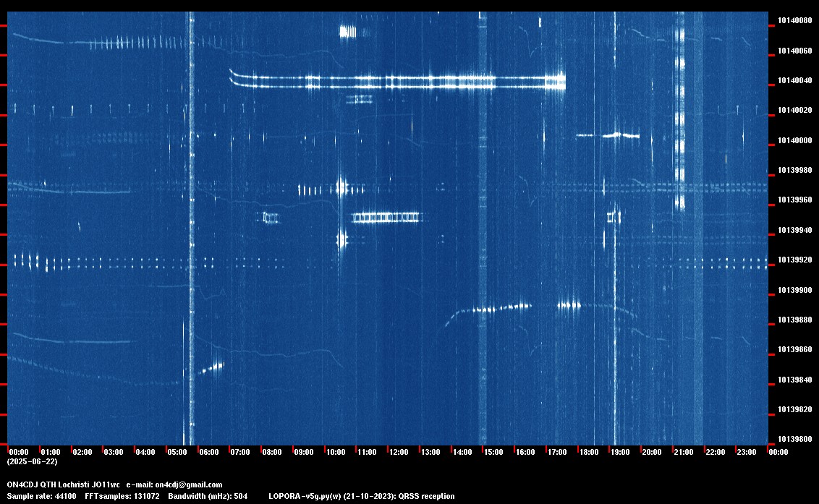Click the 19:00 time axis label
The width and height of the screenshot is (819, 504).
[x=620, y=452]
